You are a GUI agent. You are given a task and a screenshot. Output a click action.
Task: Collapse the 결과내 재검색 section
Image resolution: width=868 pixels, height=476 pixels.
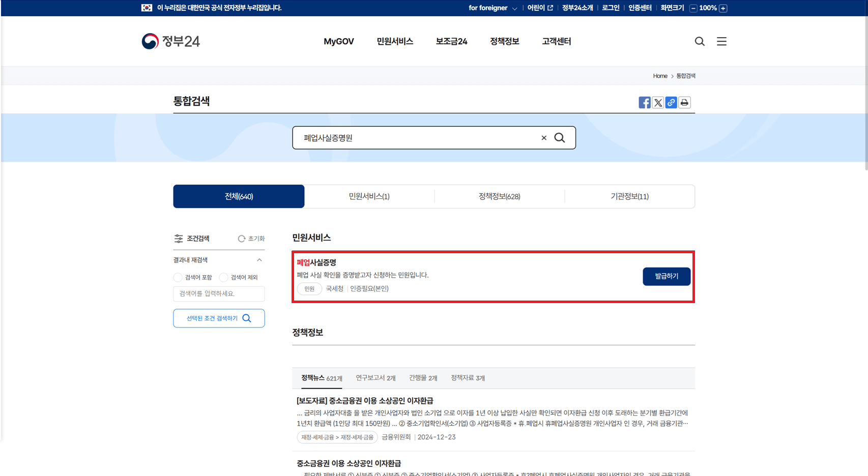coord(259,260)
